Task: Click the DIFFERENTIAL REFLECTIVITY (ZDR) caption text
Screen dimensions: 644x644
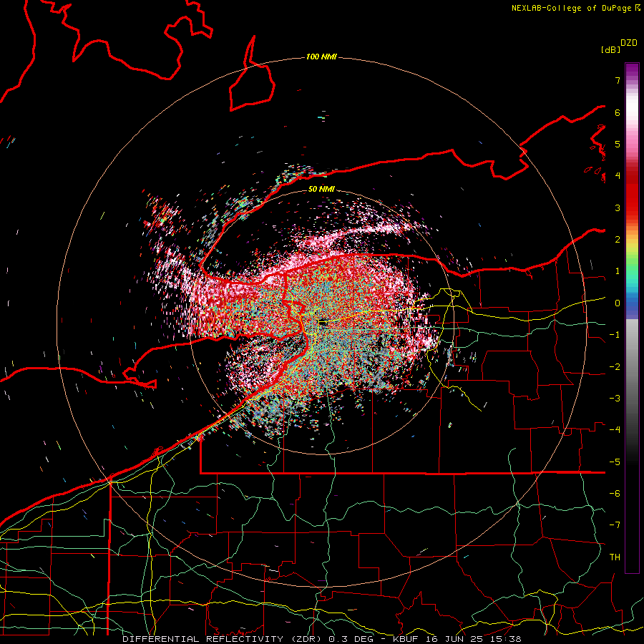Action: [223, 639]
